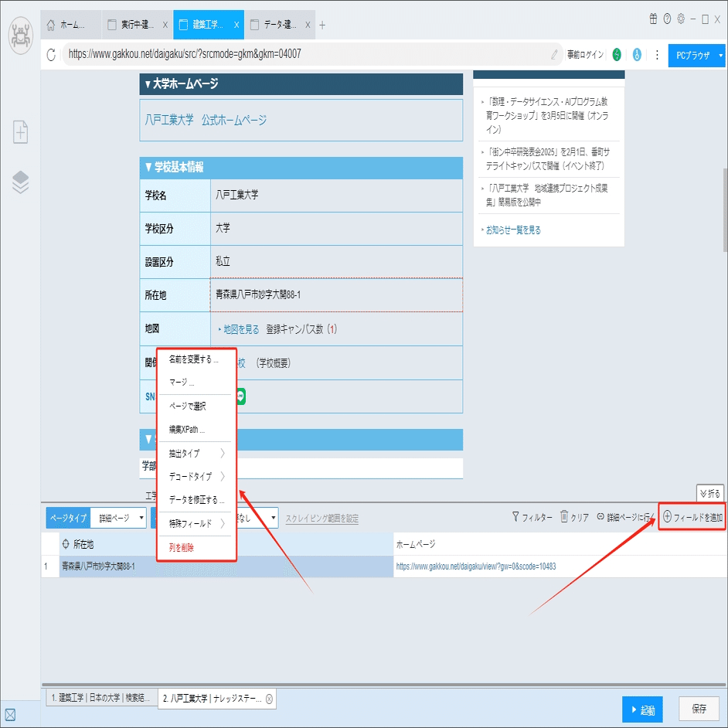Click the crosshair icon in 所在地 column header

(x=66, y=543)
